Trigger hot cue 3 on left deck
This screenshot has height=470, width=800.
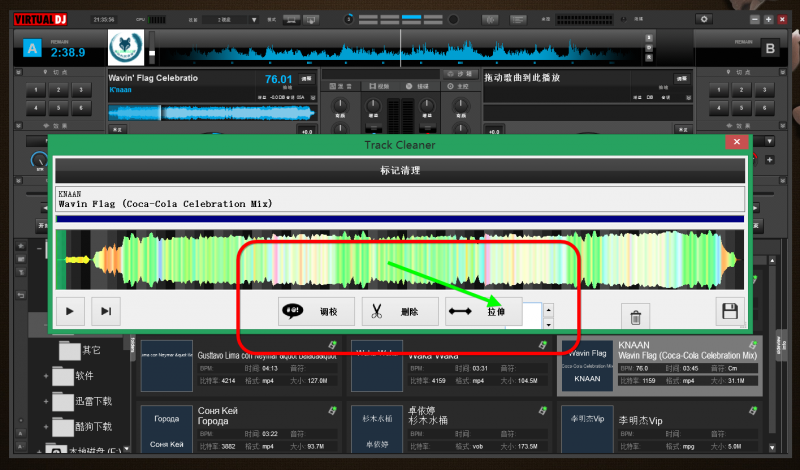(81, 90)
